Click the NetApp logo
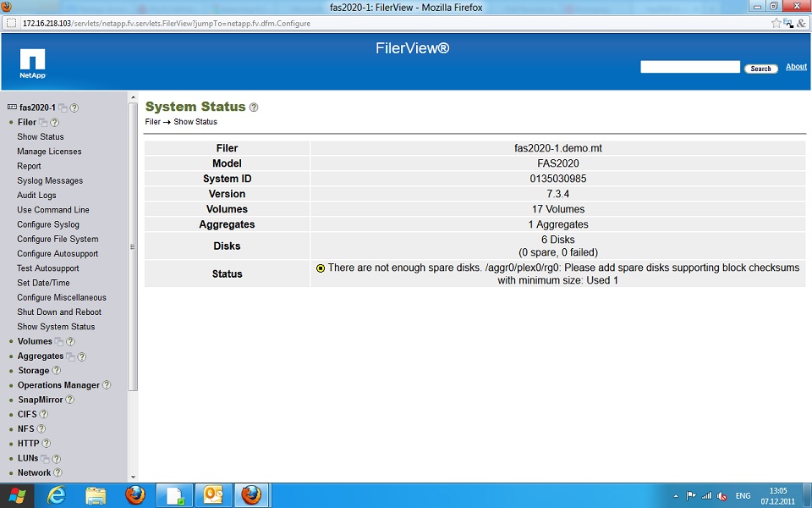Screen dimensions: 812x508 [x=33, y=63]
